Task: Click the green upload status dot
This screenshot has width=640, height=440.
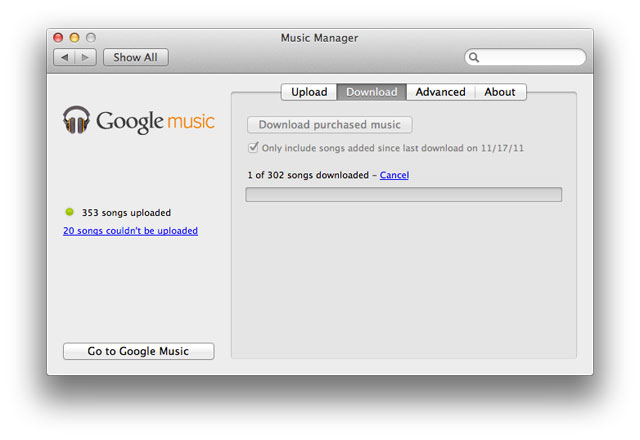Action: [69, 212]
